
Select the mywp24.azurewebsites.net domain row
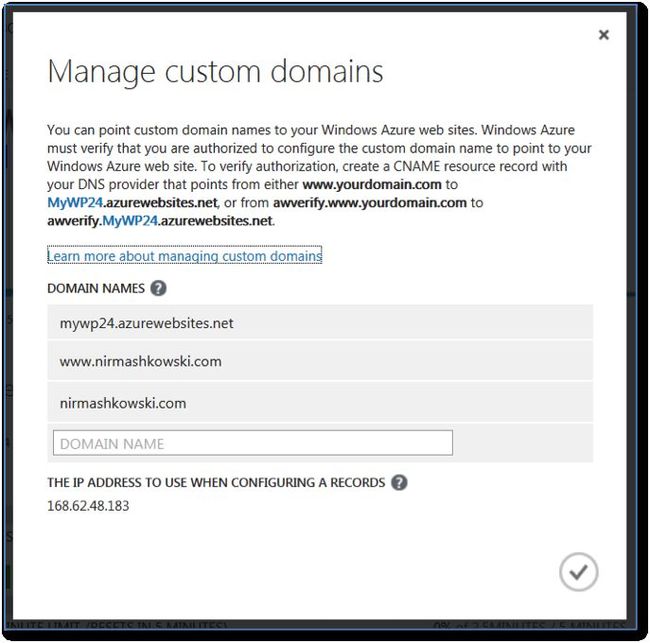(320, 323)
